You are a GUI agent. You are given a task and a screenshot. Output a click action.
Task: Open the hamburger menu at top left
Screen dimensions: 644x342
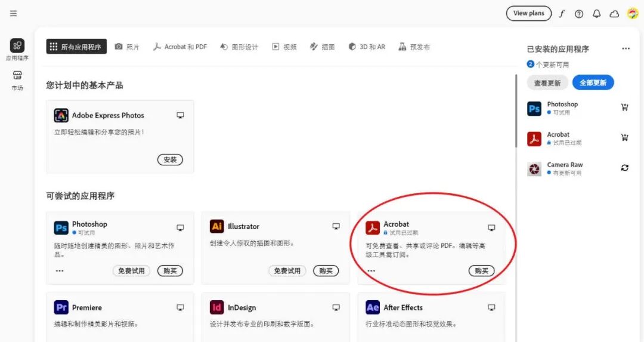click(13, 14)
